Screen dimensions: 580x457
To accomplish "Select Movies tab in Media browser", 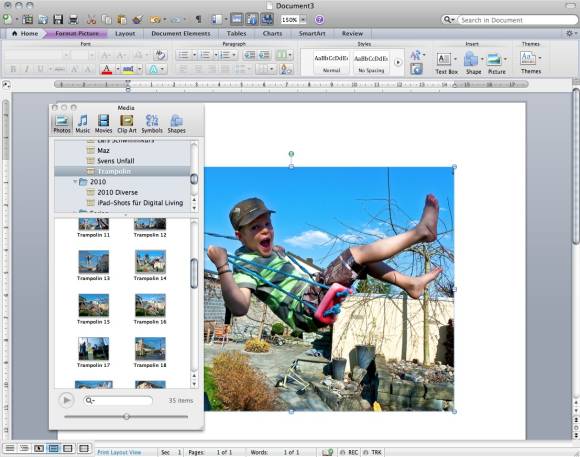I will [x=103, y=124].
